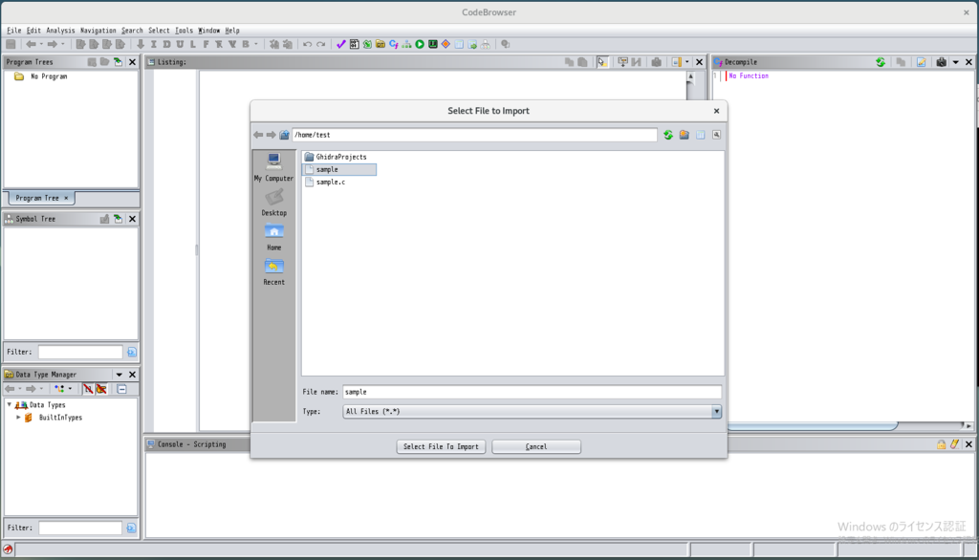Click the greyed Save disk icon

pyautogui.click(x=11, y=44)
